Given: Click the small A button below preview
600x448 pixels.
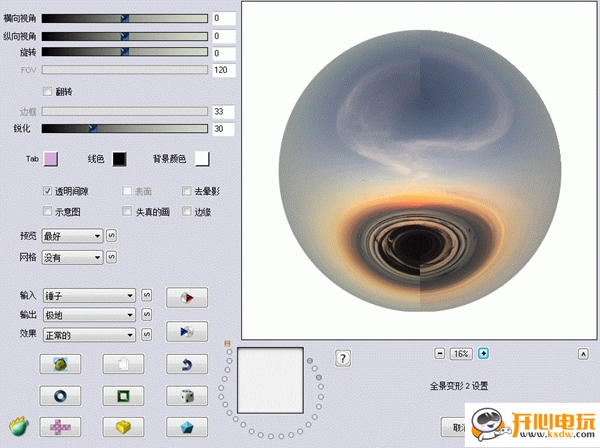Looking at the screenshot, I should click(583, 354).
